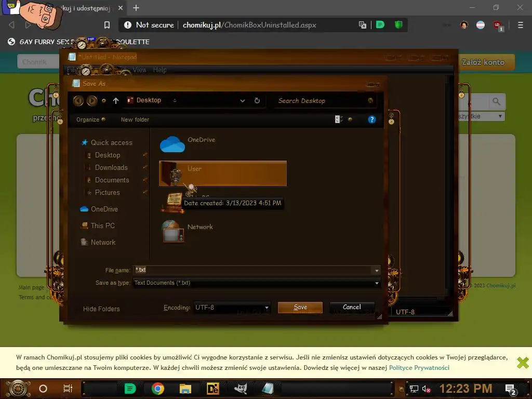Select Downloads in Quick access
Image resolution: width=532 pixels, height=399 pixels.
(111, 168)
